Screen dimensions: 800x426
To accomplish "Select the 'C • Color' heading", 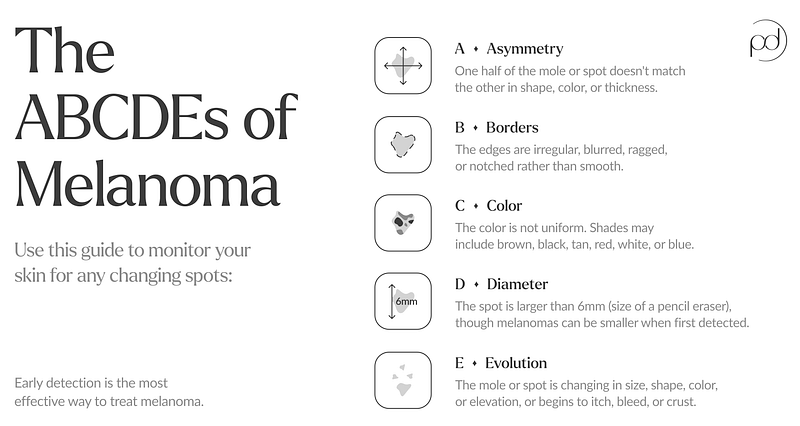I will 488,206.
